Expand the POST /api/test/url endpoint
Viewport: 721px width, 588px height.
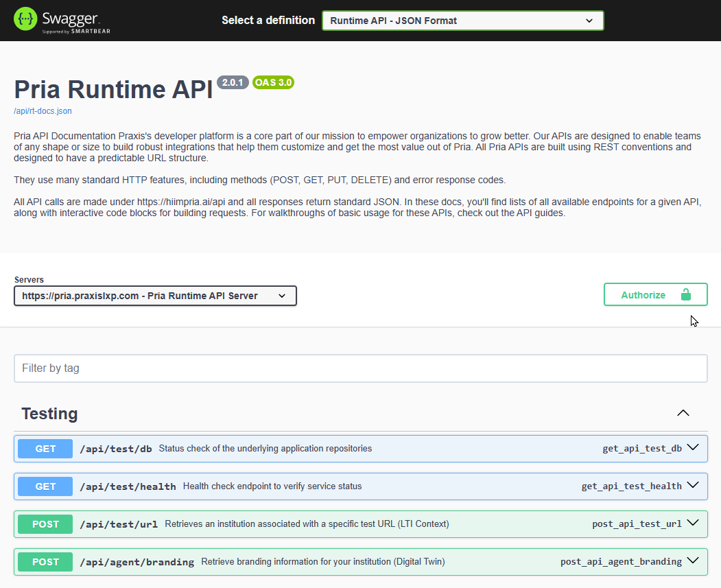[x=361, y=524]
